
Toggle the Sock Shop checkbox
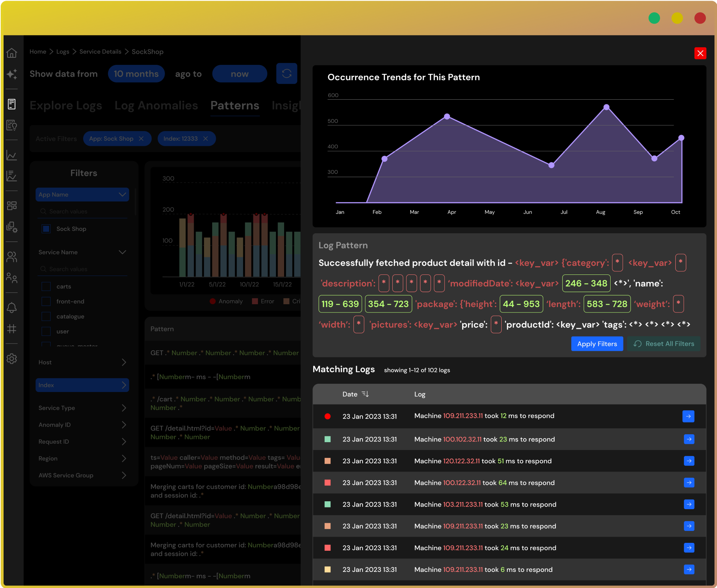[x=46, y=229]
